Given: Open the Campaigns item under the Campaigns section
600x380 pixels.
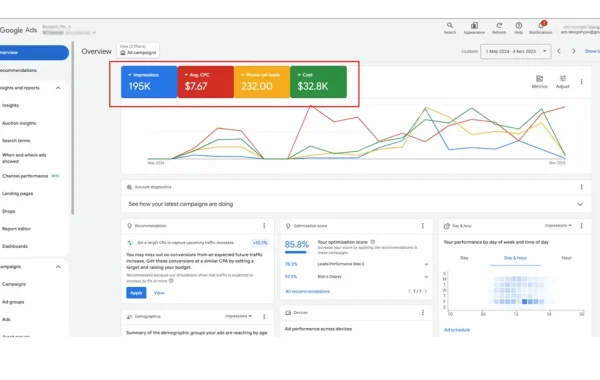Looking at the screenshot, I should tap(14, 284).
